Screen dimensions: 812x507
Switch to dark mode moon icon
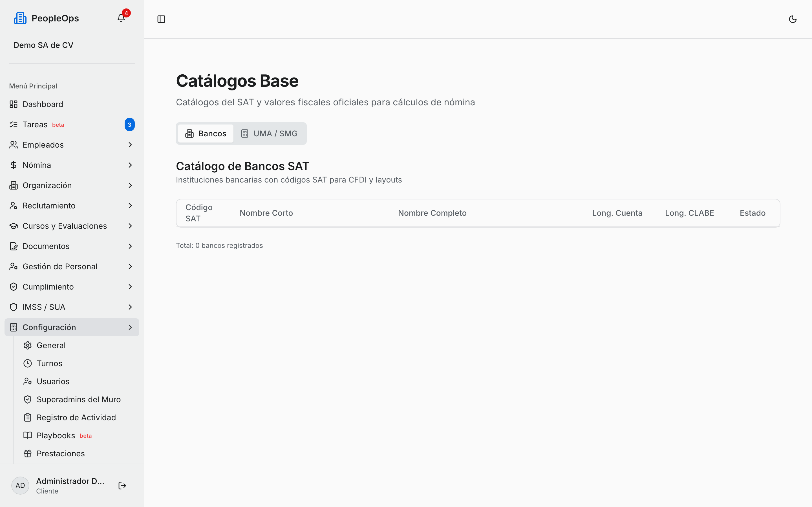point(793,19)
